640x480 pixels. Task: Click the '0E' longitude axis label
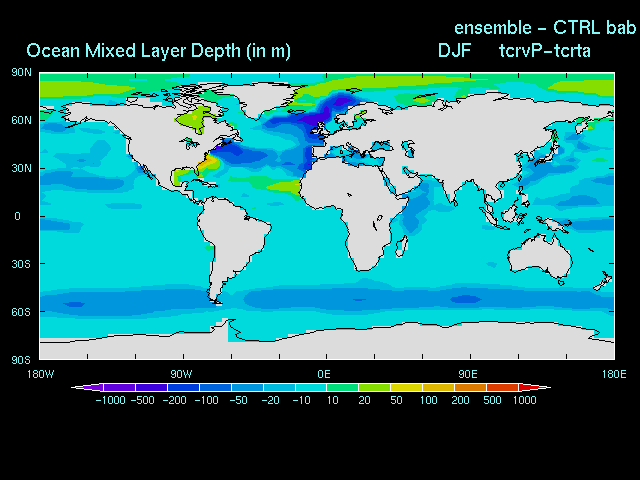tap(325, 374)
